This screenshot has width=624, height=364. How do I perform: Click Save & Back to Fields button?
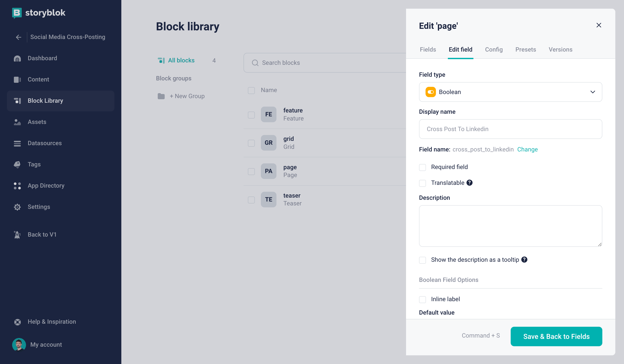pos(556,336)
